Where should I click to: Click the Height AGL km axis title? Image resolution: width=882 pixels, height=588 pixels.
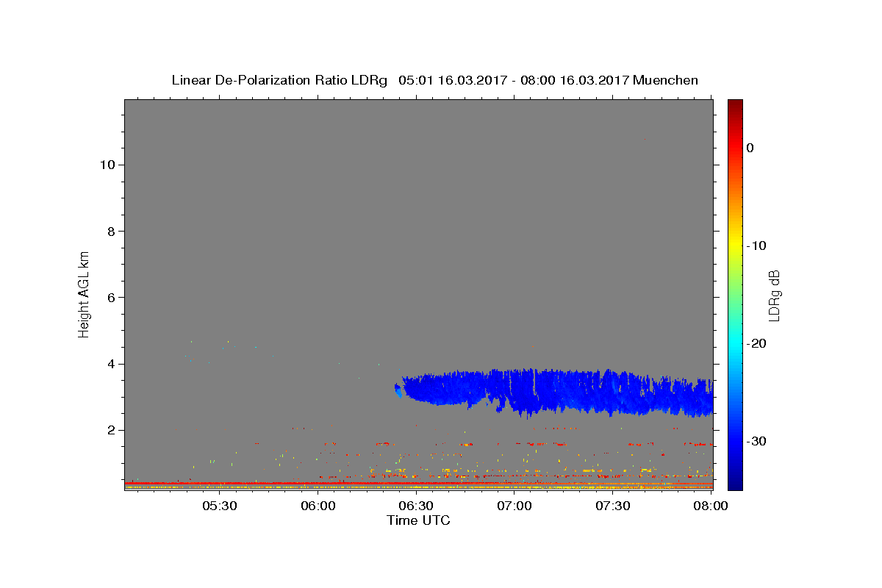(x=84, y=293)
